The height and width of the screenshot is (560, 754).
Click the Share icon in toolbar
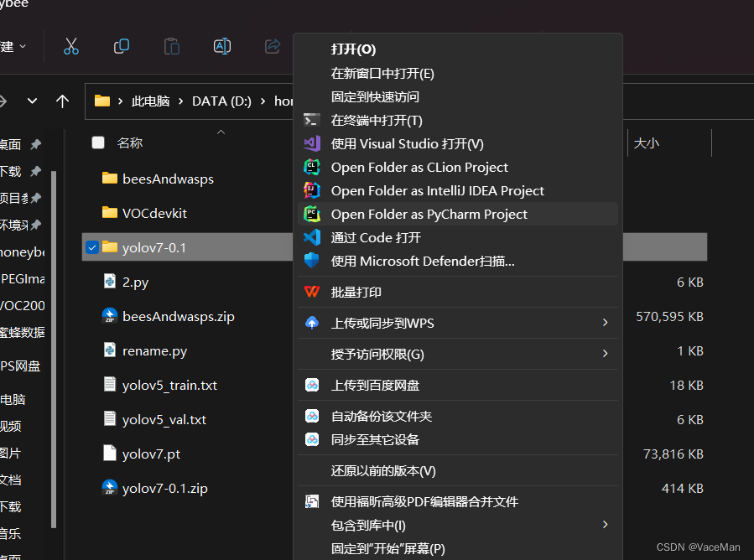click(273, 47)
